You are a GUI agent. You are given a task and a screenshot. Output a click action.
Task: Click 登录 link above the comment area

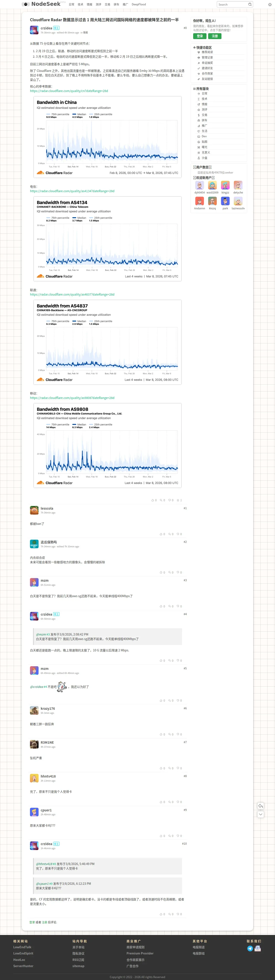click(32, 922)
